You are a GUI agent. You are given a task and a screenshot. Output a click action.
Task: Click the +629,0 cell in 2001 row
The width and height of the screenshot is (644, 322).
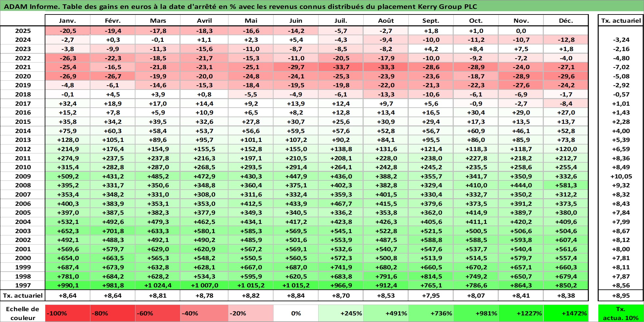(x=158, y=249)
